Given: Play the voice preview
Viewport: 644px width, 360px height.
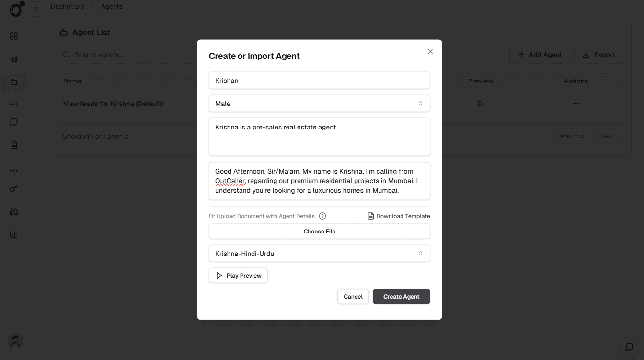Looking at the screenshot, I should 238,276.
